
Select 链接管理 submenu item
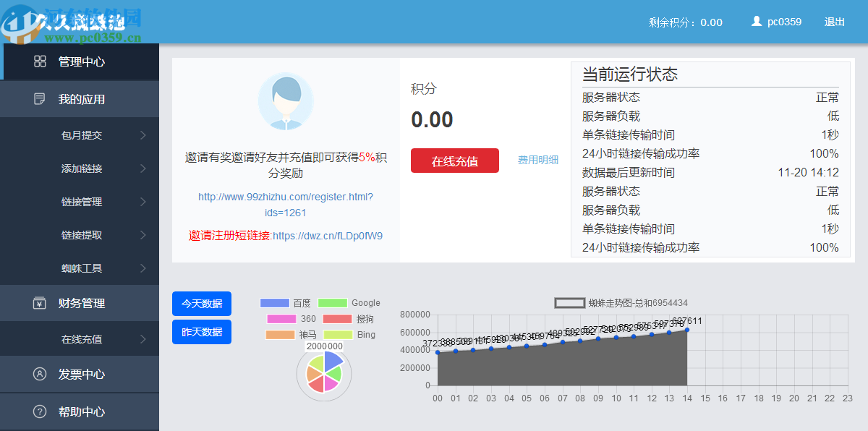point(82,202)
